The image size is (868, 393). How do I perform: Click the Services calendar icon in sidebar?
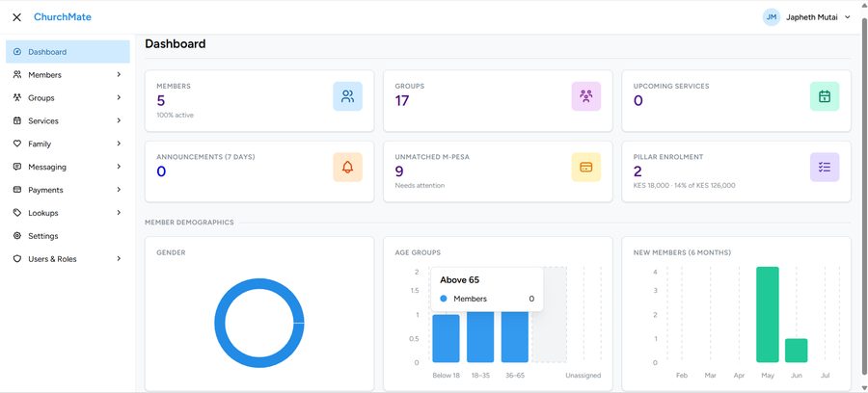(17, 120)
